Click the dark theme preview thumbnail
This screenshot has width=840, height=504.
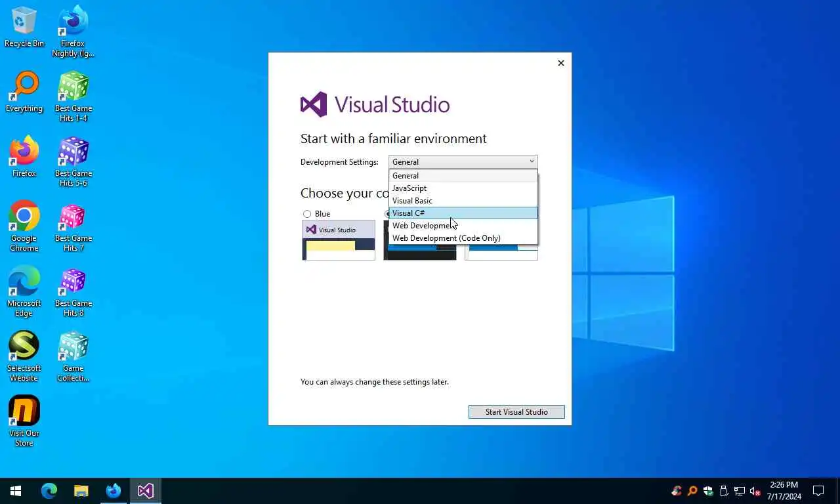pyautogui.click(x=419, y=253)
